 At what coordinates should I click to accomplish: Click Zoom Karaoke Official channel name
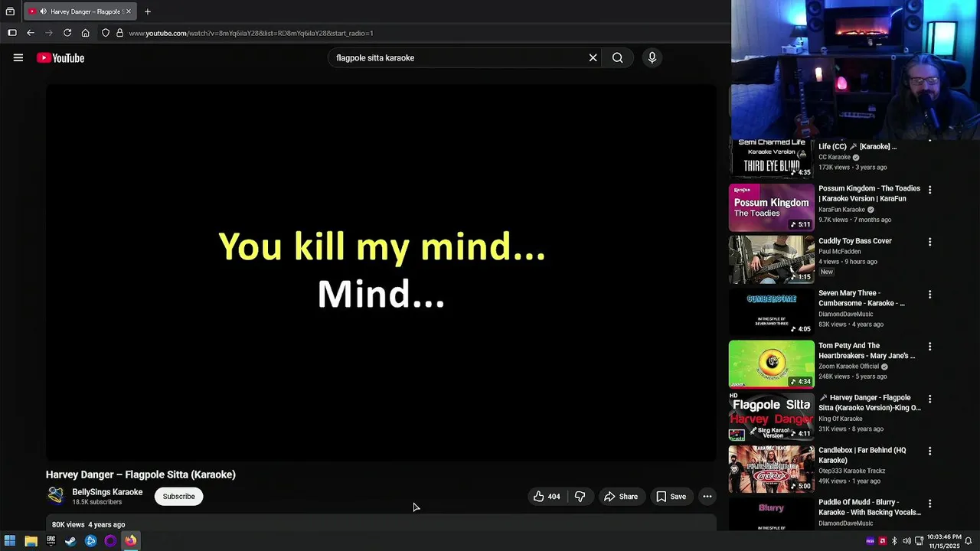pyautogui.click(x=848, y=367)
